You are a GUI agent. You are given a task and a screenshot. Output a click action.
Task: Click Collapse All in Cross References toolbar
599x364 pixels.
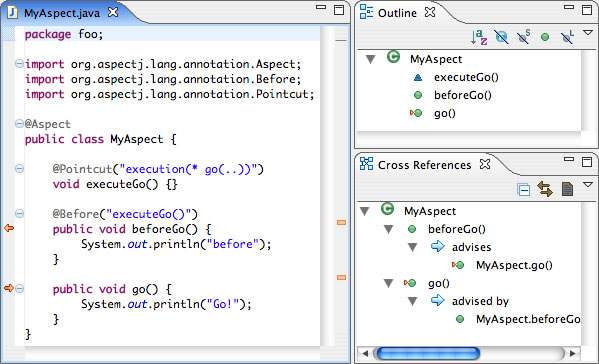pos(523,189)
